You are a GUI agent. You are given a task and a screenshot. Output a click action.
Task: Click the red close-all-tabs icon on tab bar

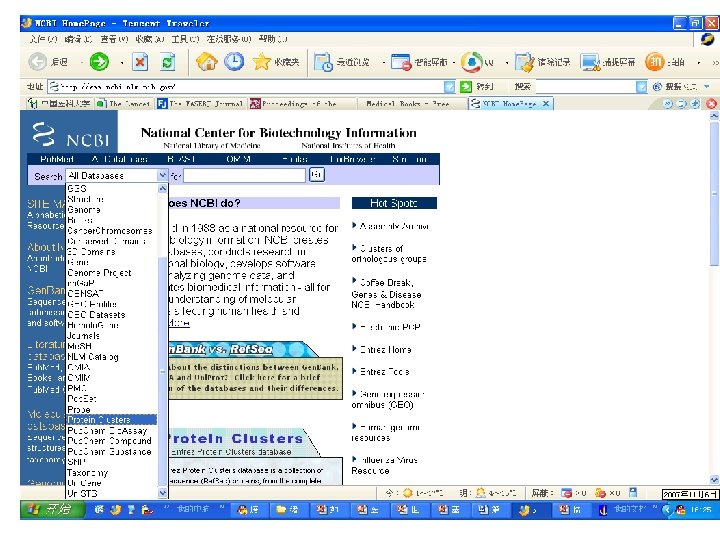click(x=711, y=104)
